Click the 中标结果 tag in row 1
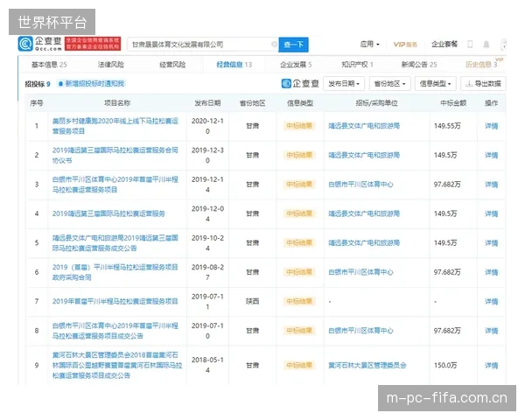 coord(299,126)
